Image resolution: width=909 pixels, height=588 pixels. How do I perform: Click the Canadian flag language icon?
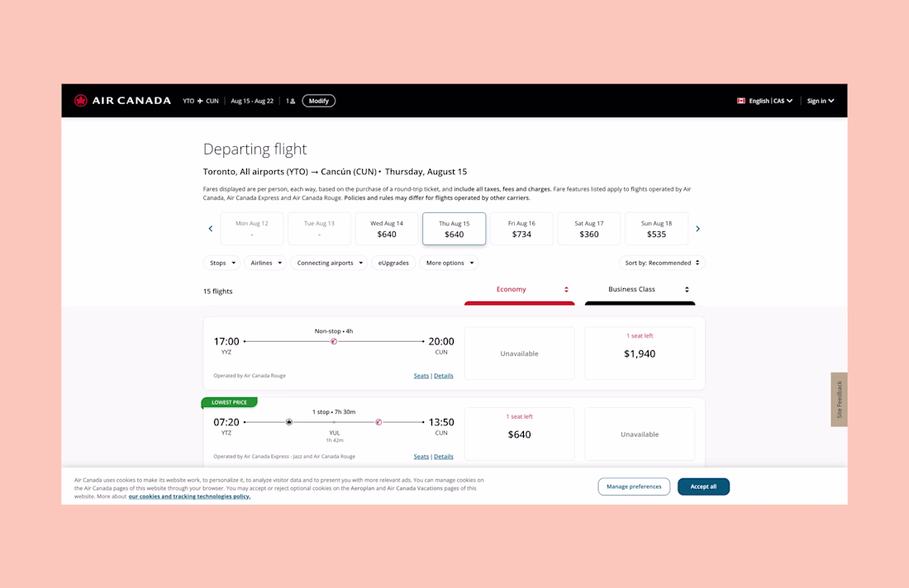(x=741, y=101)
